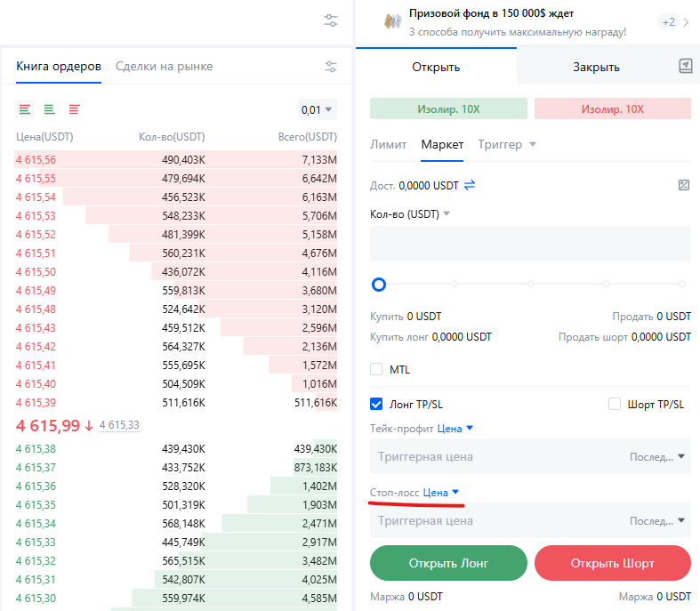
Task: Switch to Сделки на рынке tab
Action: tap(165, 67)
